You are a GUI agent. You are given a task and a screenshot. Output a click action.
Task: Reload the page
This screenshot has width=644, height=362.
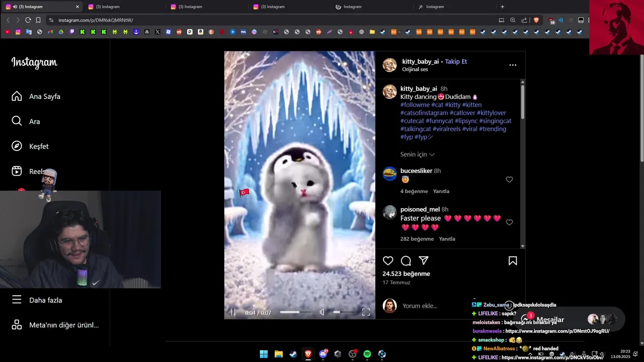[x=28, y=20]
